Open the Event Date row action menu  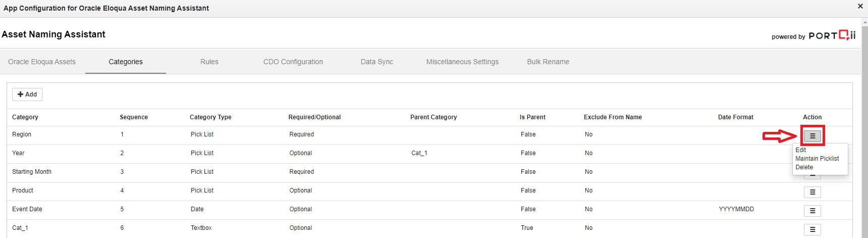(x=812, y=211)
